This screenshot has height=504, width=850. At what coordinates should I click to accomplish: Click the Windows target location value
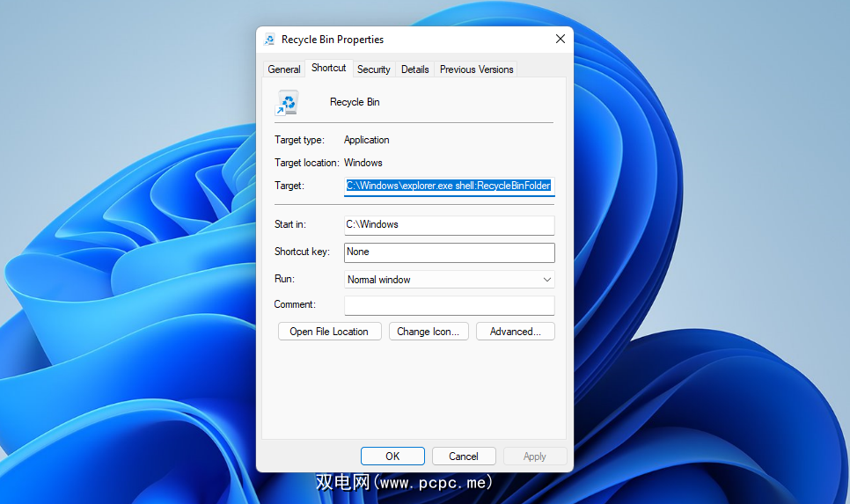(363, 163)
